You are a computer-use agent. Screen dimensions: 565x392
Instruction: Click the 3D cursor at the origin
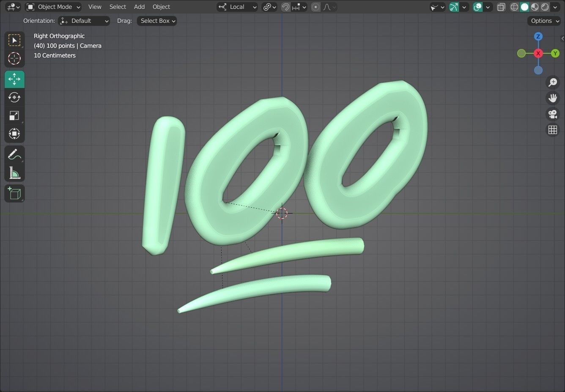(282, 213)
